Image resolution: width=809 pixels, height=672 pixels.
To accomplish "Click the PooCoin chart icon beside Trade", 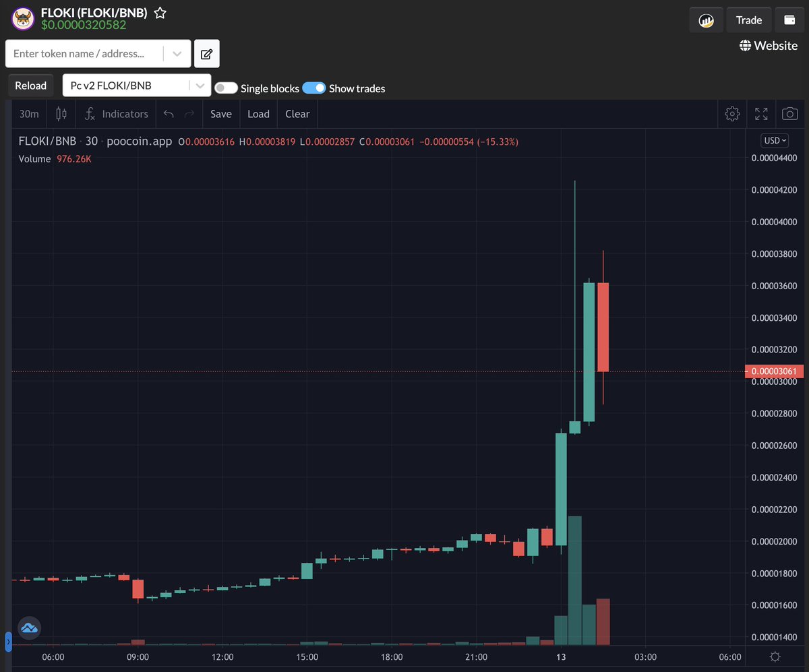I will pos(706,20).
